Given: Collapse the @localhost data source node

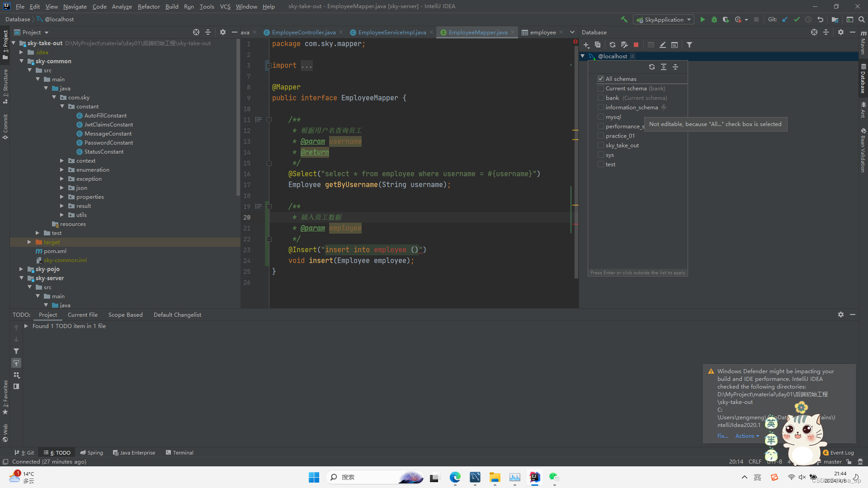Looking at the screenshot, I should 583,56.
